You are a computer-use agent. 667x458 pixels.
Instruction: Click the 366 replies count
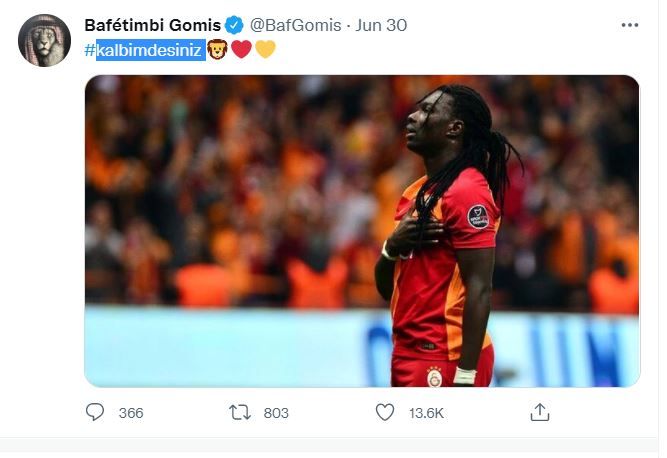(131, 413)
